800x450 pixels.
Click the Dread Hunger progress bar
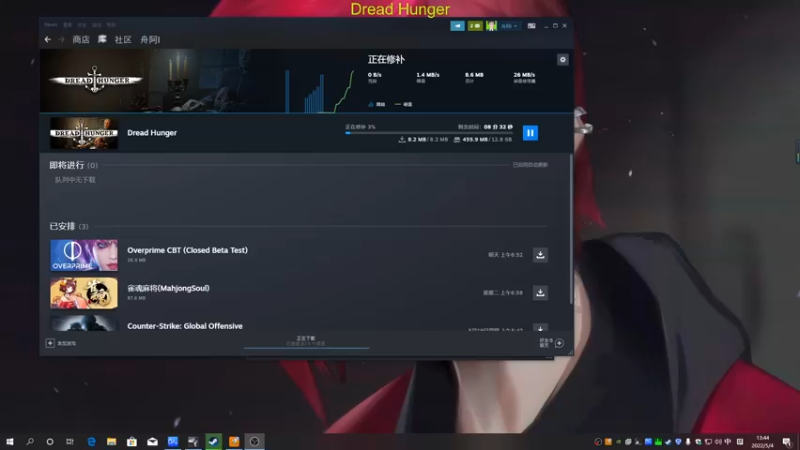point(429,133)
